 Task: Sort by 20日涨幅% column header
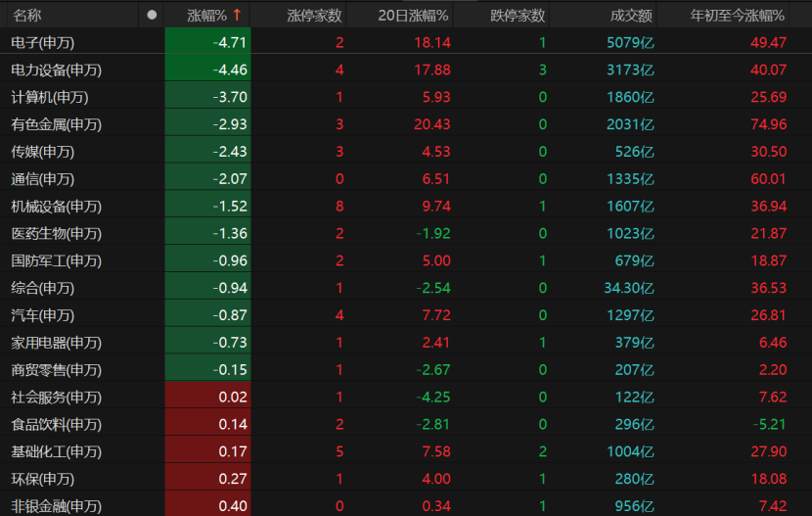[x=413, y=16]
